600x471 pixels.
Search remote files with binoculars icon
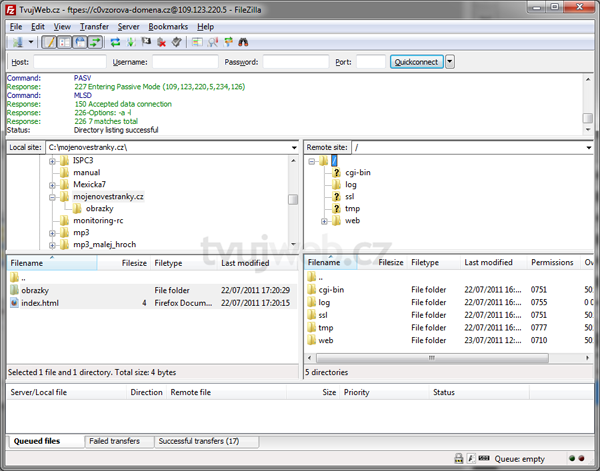click(x=243, y=42)
